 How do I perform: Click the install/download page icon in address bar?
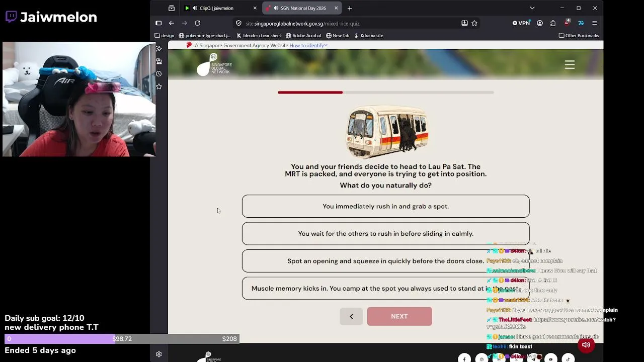[x=464, y=23]
